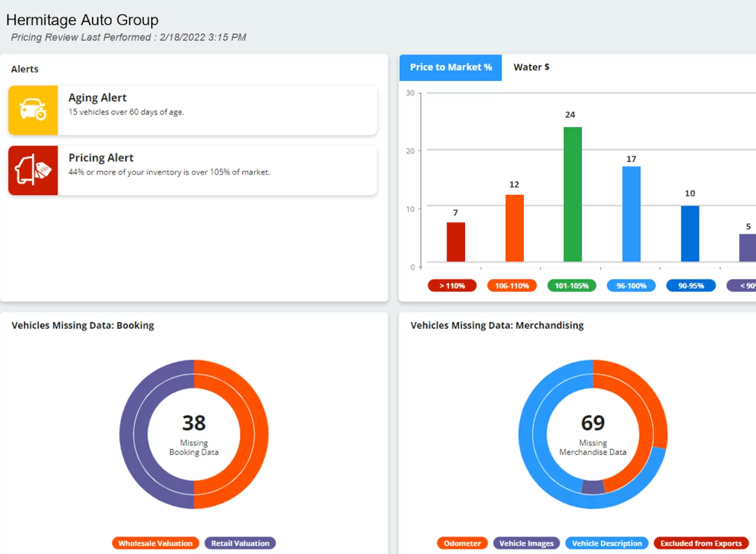Toggle the 90-95% legend pill
Image resolution: width=756 pixels, height=554 pixels.
click(x=690, y=286)
